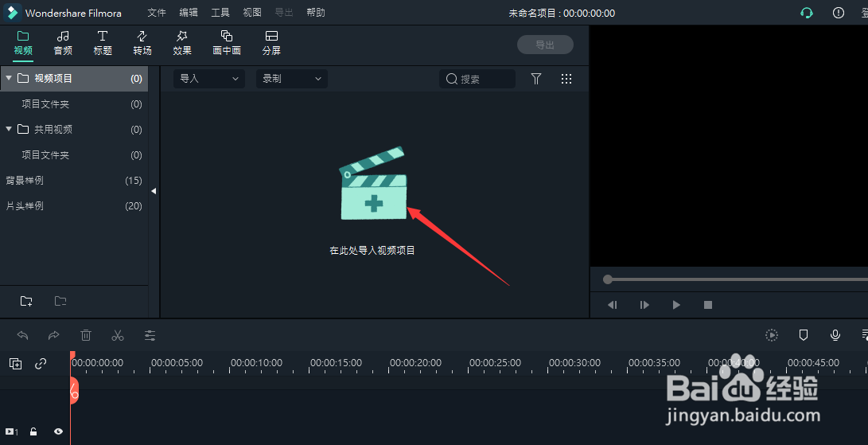Open the 标题 titles tab
868x445 pixels.
(103, 43)
